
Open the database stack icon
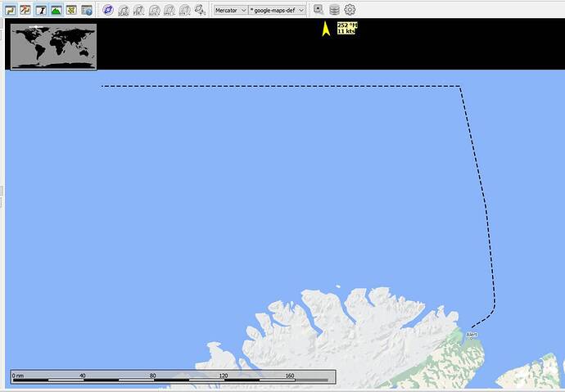point(334,10)
